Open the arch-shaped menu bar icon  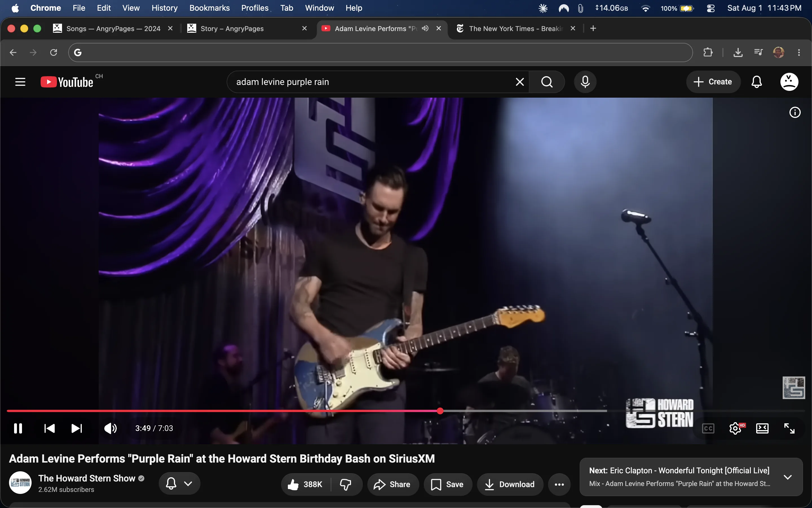[563, 8]
